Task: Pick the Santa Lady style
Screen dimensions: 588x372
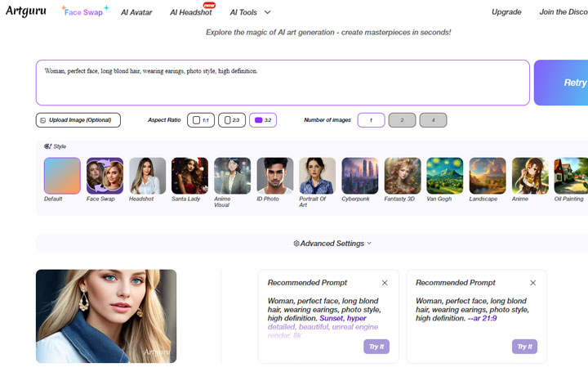Action: tap(189, 176)
